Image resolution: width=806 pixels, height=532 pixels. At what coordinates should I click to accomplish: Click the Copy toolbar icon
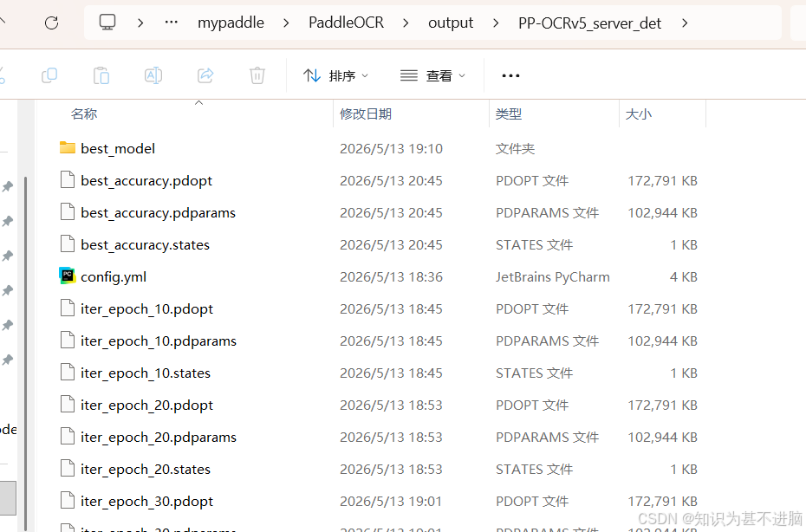49,75
